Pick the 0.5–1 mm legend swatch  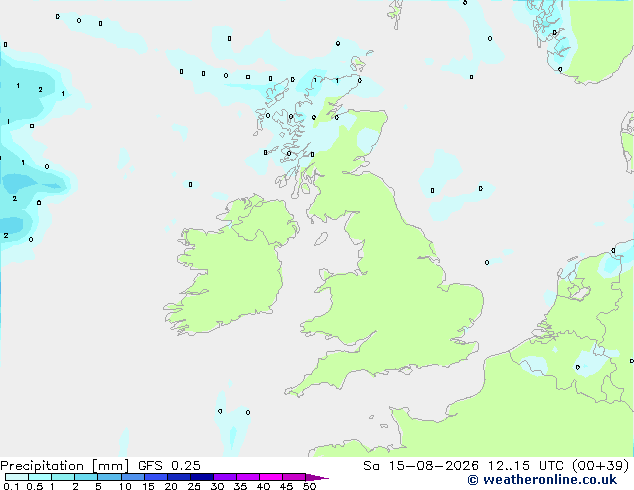click(40, 477)
